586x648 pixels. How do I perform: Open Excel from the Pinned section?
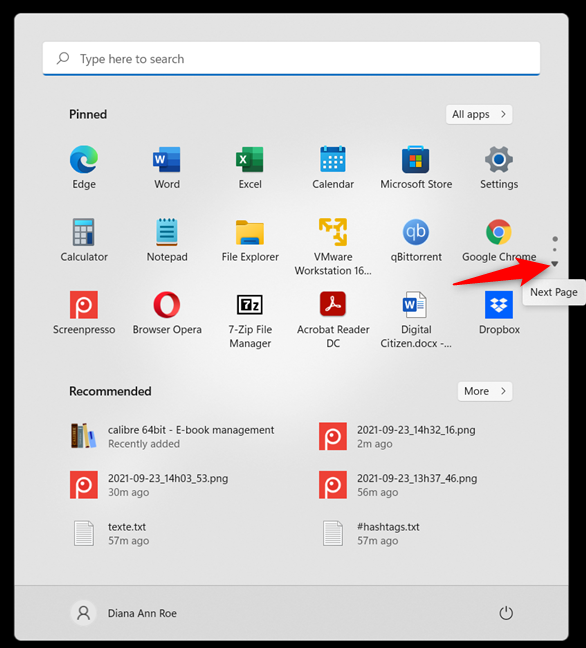tap(250, 167)
